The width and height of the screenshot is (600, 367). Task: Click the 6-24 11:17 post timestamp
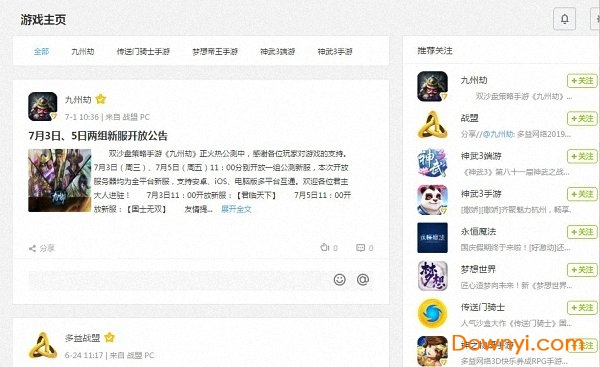(x=84, y=355)
